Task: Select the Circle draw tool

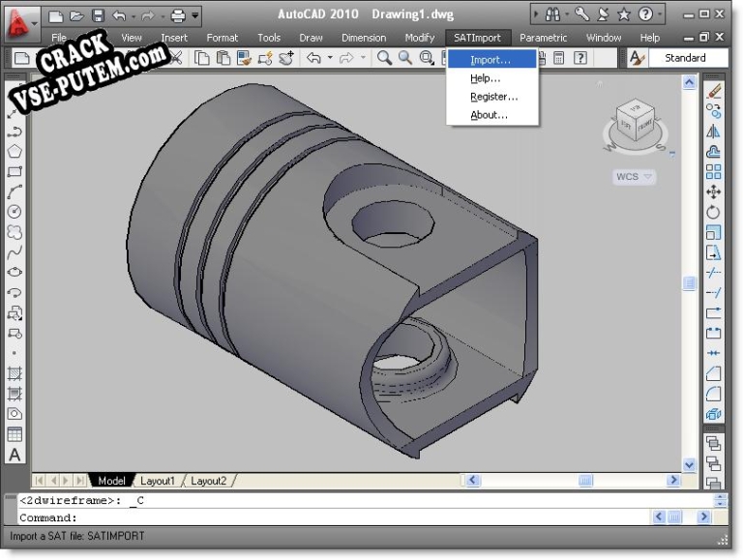Action: coord(15,211)
